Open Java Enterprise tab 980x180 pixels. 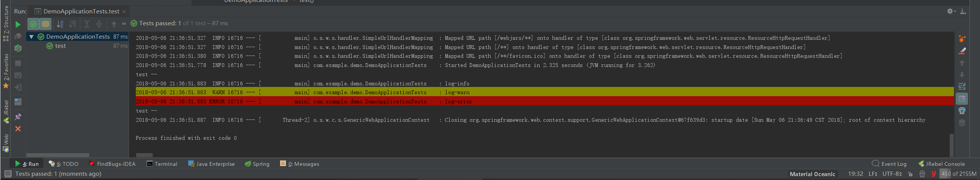(212, 164)
